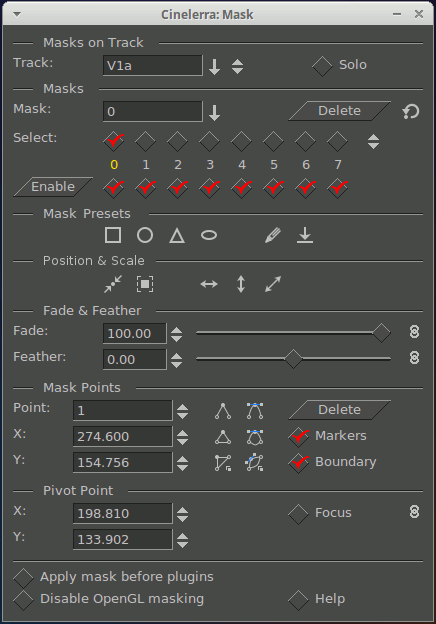Pick the triangle mask preset
The width and height of the screenshot is (436, 624).
pos(177,236)
